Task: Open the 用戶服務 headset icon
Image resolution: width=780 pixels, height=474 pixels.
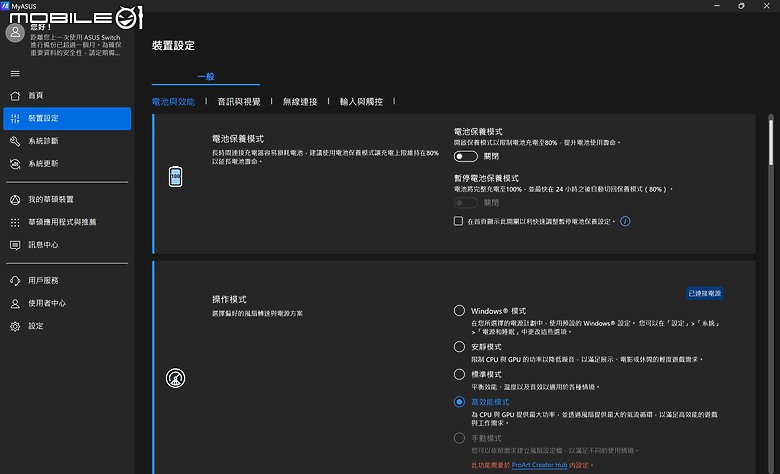Action: (15, 281)
